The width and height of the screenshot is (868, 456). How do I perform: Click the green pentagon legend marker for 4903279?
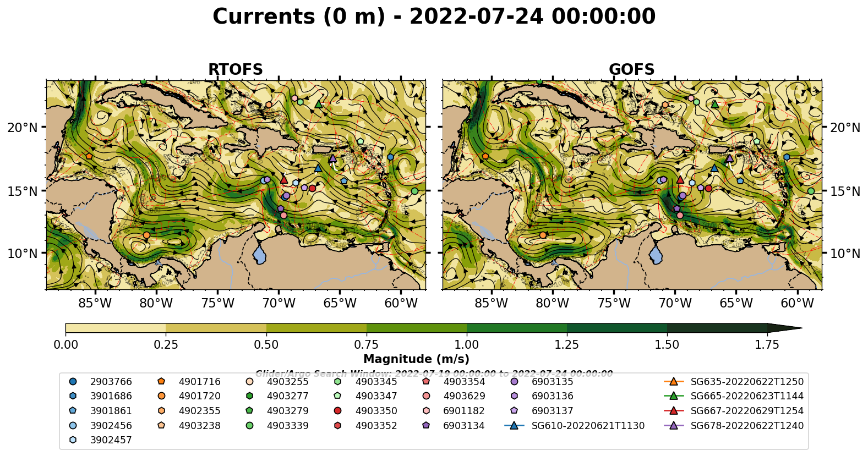pyautogui.click(x=249, y=410)
